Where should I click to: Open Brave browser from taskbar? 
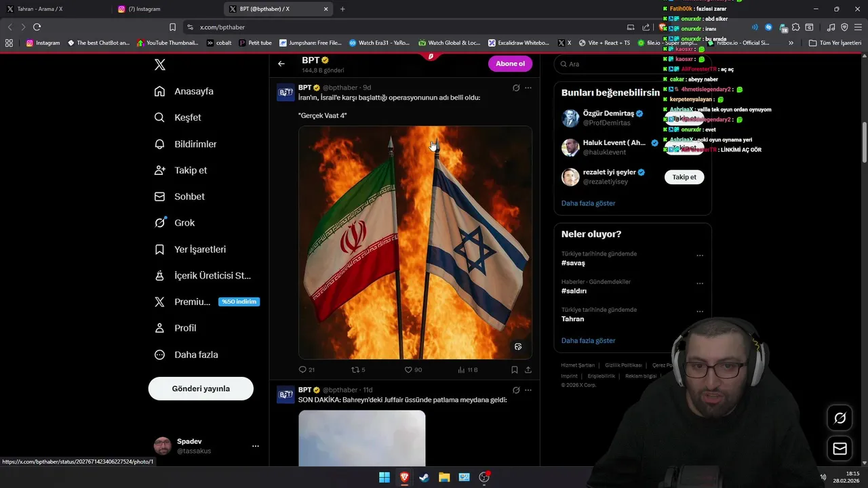(404, 477)
